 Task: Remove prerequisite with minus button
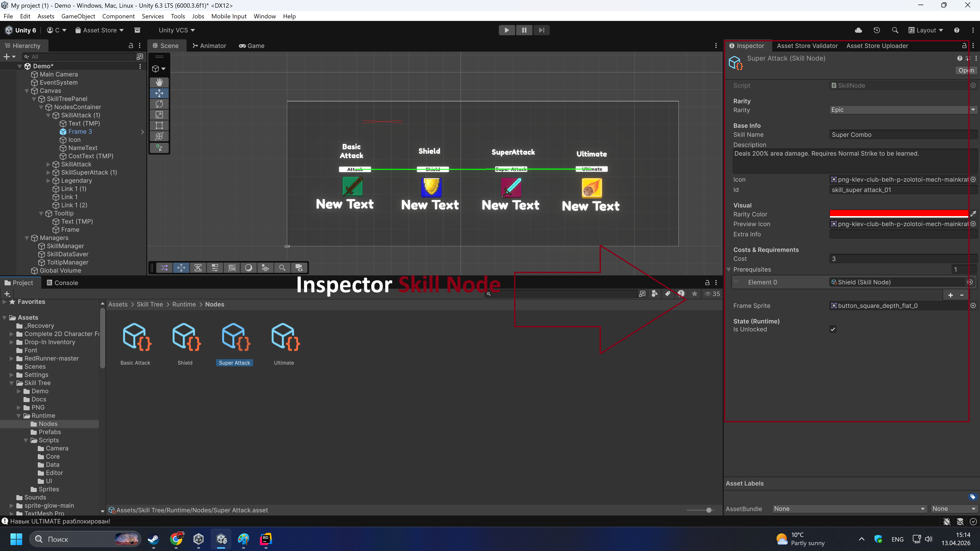tap(962, 295)
